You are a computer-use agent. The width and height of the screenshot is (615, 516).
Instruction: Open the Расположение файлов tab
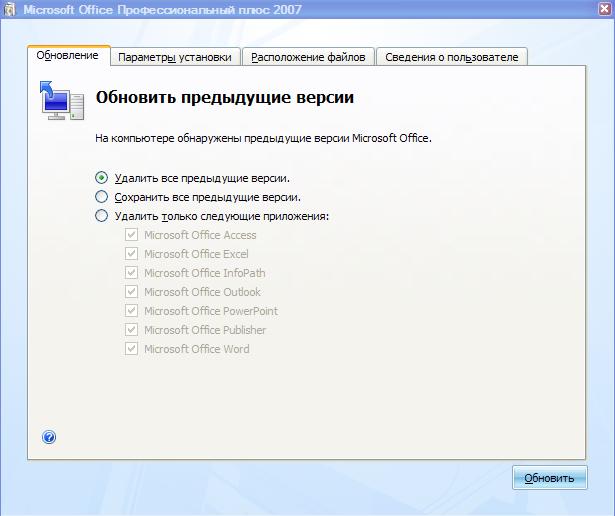coord(308,57)
